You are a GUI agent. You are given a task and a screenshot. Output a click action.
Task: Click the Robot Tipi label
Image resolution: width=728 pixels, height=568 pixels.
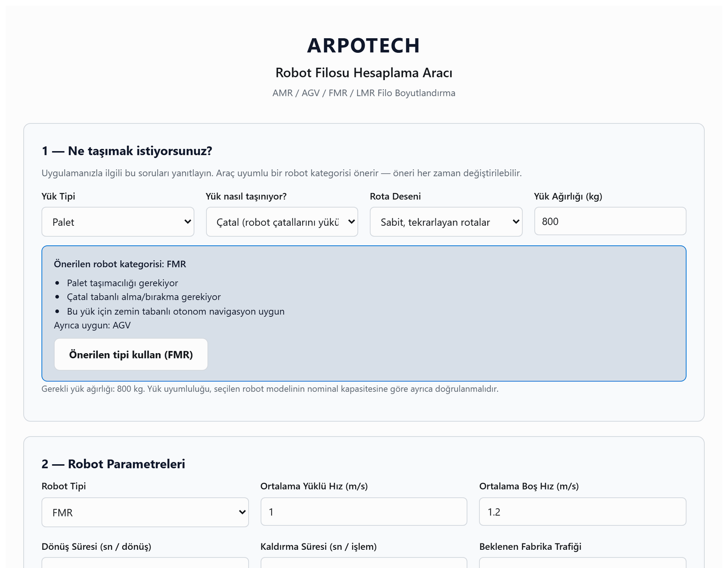[64, 486]
